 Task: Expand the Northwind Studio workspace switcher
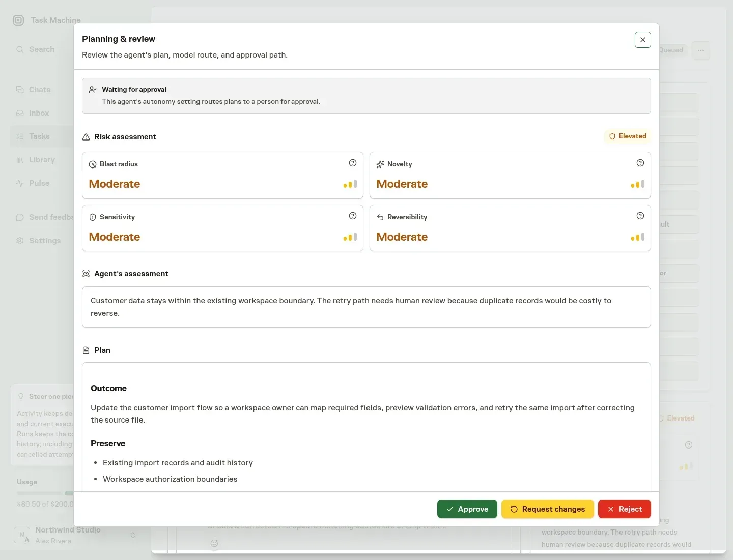[x=75, y=535]
